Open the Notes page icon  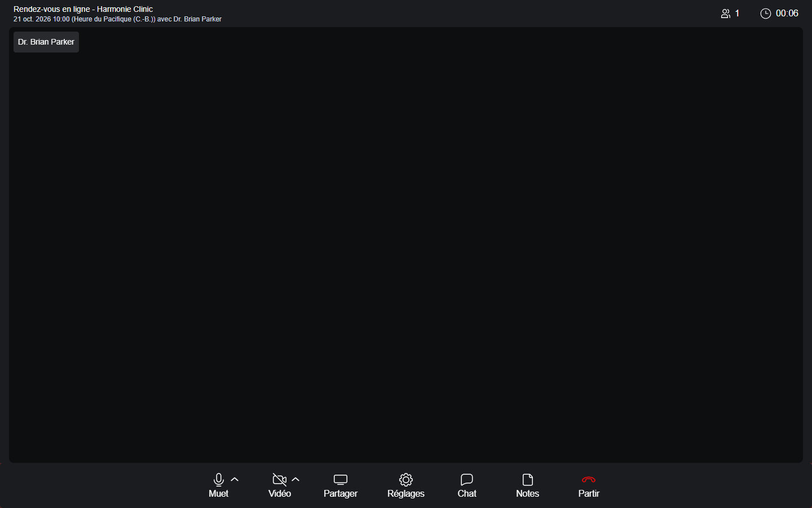pos(528,480)
